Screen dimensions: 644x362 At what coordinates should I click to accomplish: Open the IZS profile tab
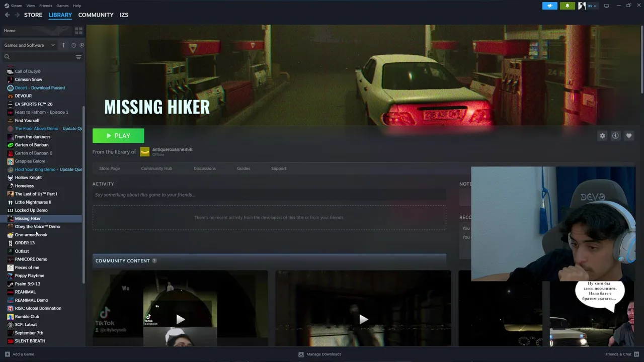[x=124, y=15]
